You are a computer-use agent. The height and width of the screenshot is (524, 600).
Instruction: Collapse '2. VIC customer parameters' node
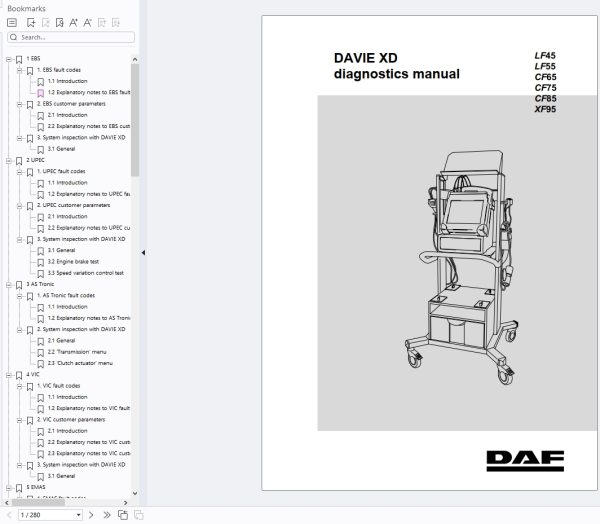(19, 420)
